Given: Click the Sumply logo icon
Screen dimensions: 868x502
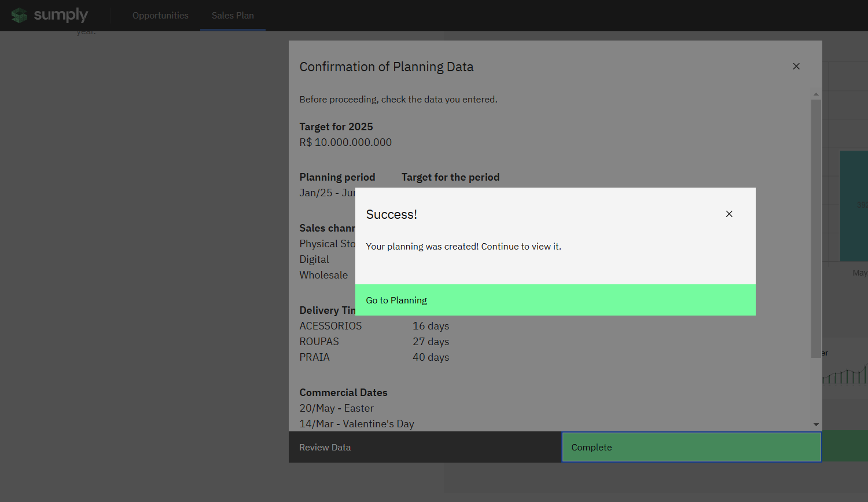Looking at the screenshot, I should click(x=19, y=15).
